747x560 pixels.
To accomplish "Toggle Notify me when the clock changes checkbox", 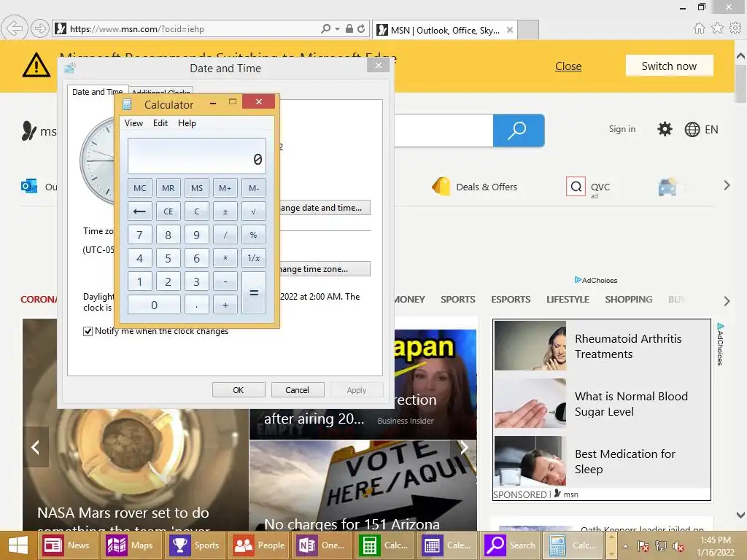I will [88, 331].
